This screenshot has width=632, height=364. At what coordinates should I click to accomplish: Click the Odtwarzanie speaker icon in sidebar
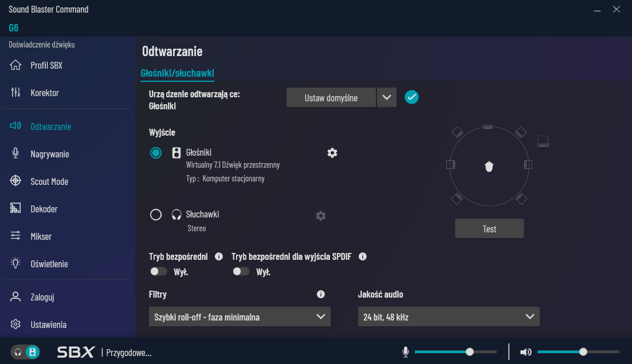tap(15, 126)
